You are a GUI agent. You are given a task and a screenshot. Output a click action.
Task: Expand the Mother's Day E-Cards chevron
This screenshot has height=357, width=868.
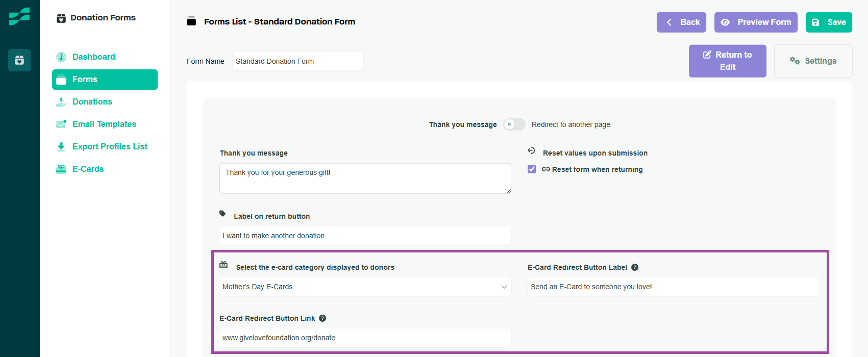tap(504, 287)
